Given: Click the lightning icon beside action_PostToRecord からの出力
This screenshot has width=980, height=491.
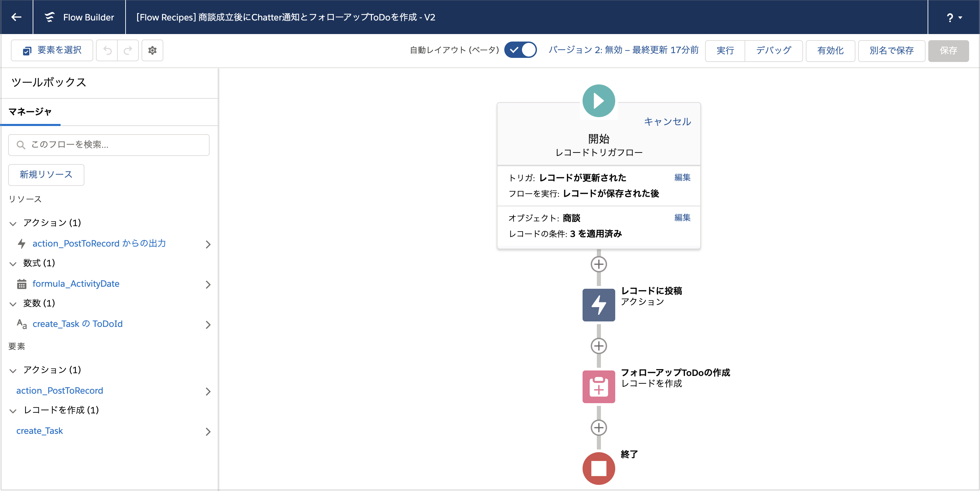Looking at the screenshot, I should pyautogui.click(x=22, y=243).
